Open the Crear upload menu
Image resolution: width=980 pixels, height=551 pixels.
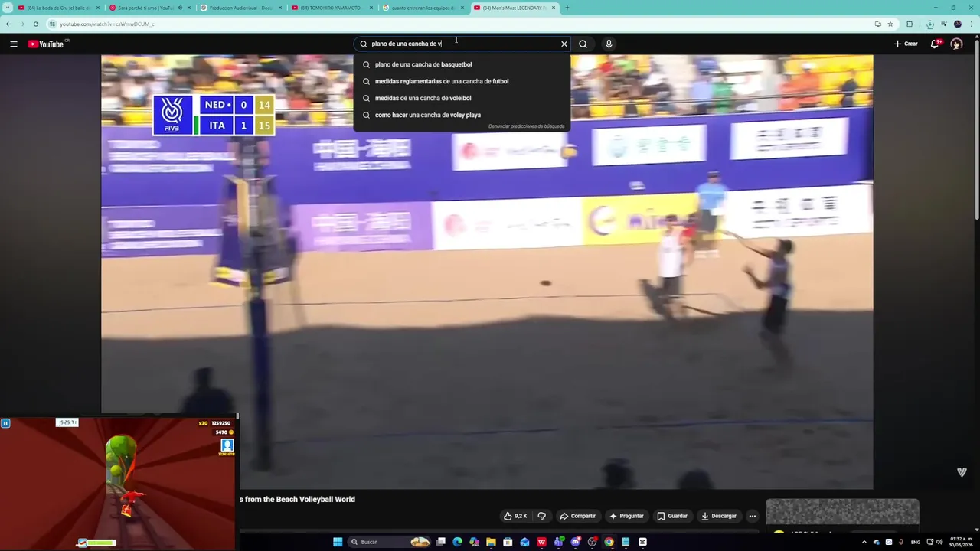click(906, 44)
